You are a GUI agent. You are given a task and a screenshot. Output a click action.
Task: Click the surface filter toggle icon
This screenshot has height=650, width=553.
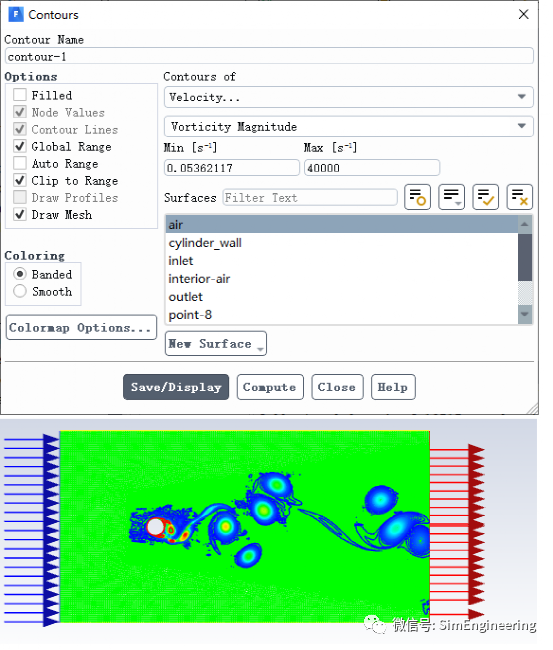[x=417, y=197]
